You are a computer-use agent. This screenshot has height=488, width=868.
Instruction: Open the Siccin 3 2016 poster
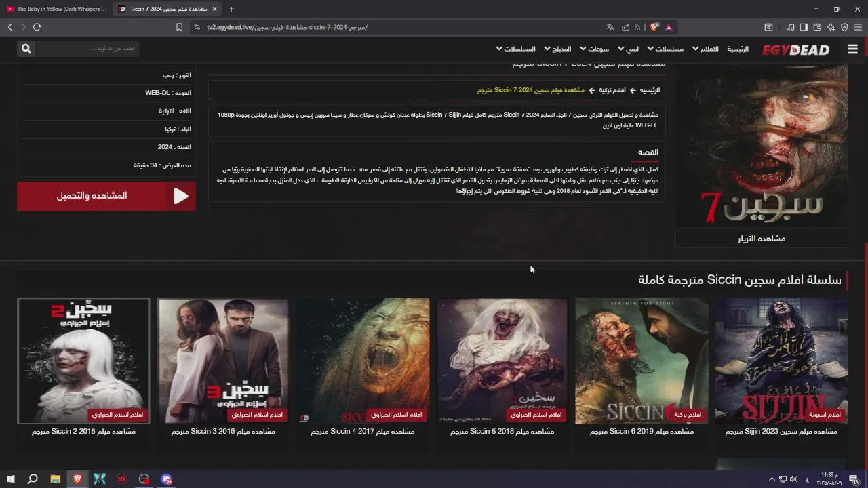click(x=223, y=361)
